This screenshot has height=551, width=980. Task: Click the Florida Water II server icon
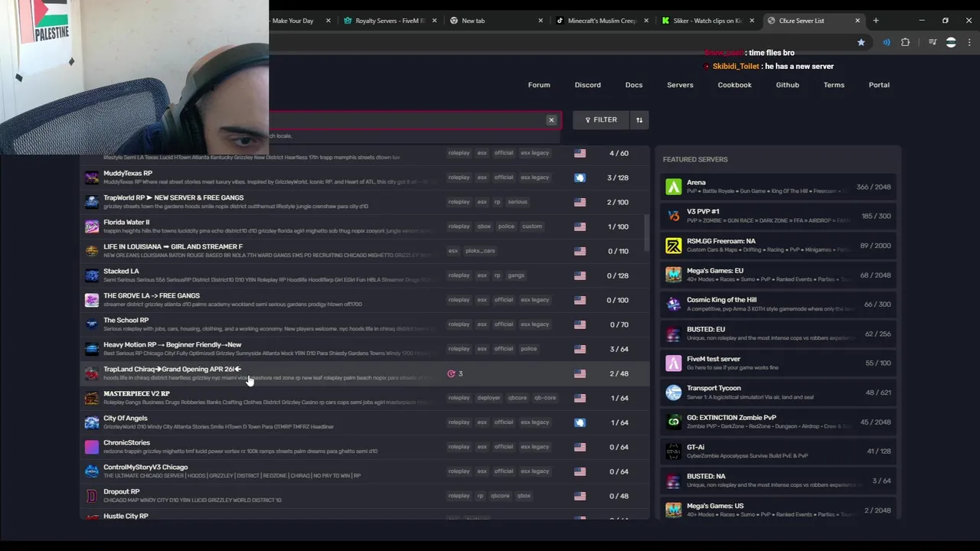pyautogui.click(x=92, y=227)
